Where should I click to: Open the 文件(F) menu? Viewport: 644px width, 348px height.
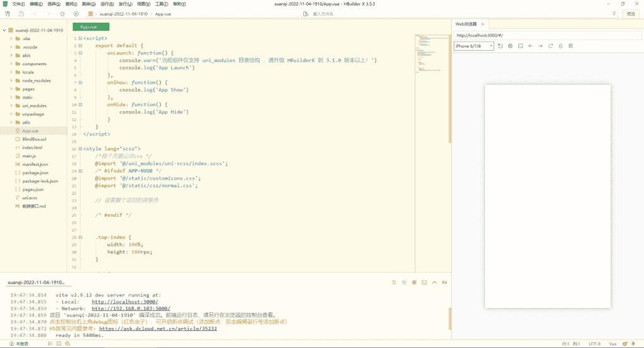(x=18, y=4)
